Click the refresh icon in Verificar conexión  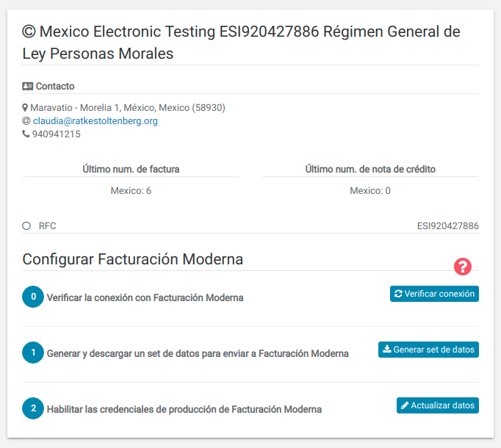tap(398, 294)
